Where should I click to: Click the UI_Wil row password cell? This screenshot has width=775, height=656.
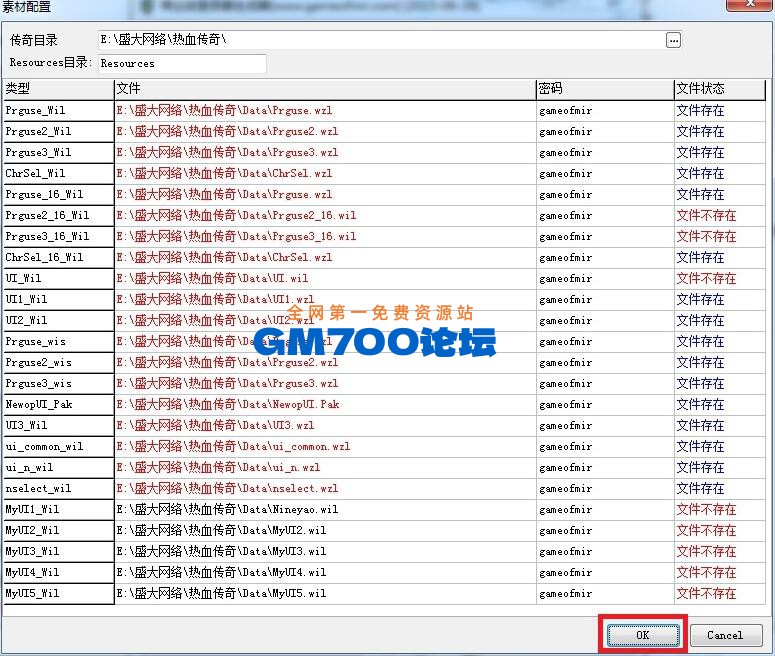(x=603, y=278)
